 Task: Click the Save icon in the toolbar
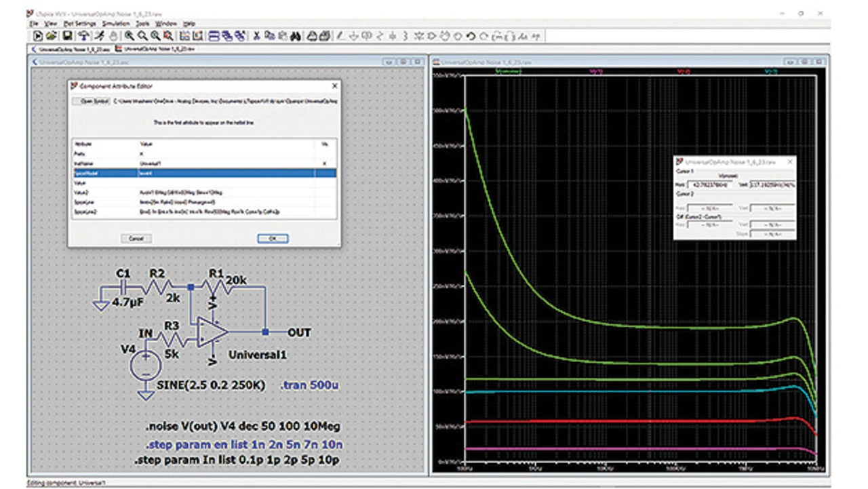(67, 36)
